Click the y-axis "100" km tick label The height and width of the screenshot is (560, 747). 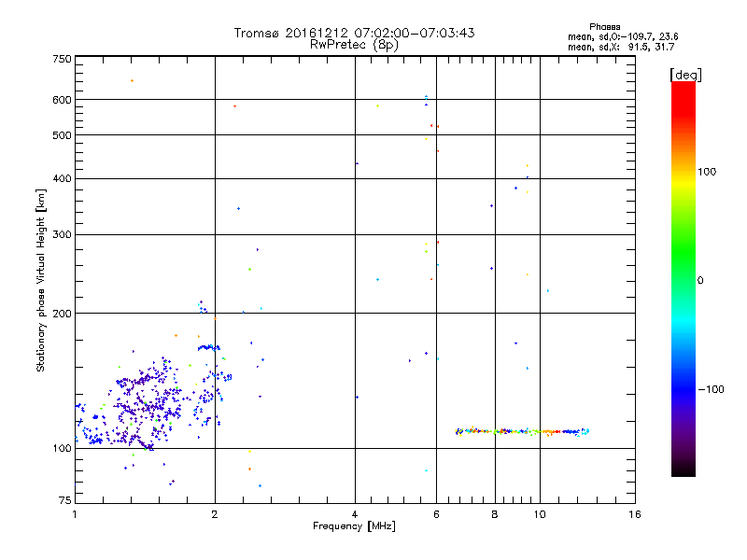coord(62,448)
